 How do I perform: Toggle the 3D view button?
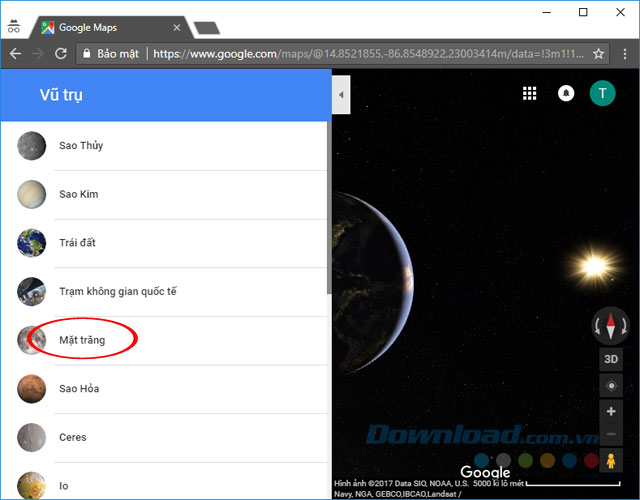611,359
